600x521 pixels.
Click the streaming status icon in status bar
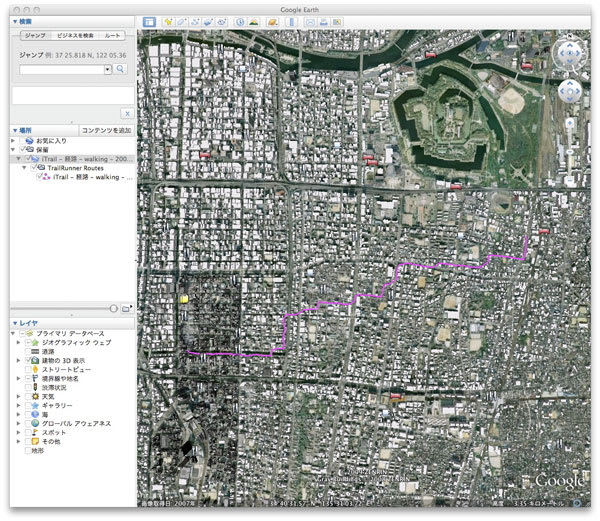coord(576,503)
